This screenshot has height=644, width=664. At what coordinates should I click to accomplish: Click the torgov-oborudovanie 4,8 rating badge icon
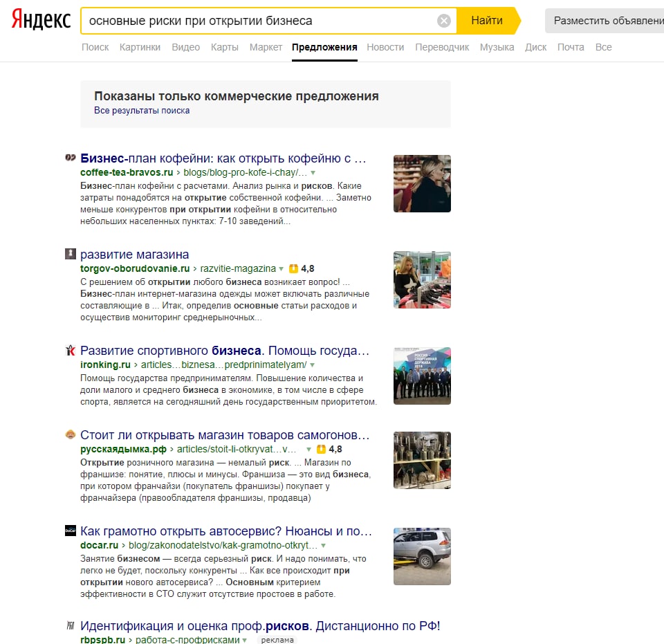[293, 268]
